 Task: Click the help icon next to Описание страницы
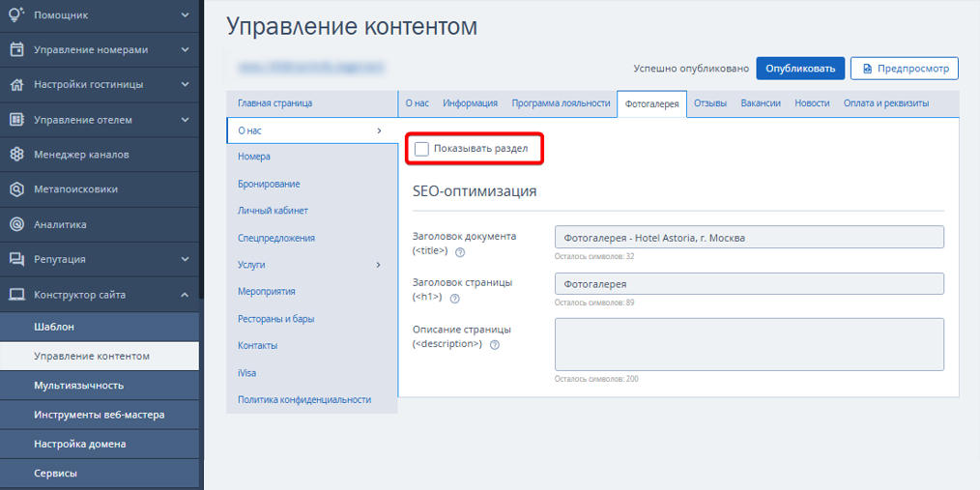pos(495,345)
